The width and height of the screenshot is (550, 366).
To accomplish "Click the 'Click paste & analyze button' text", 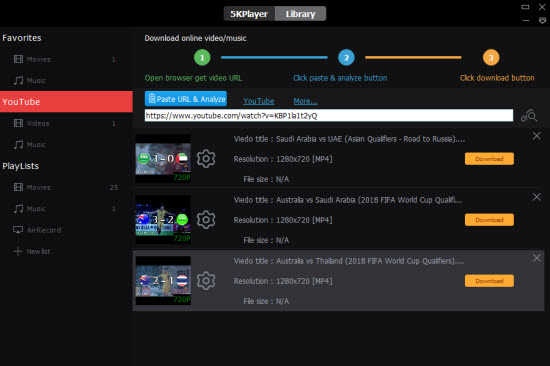I will point(340,78).
